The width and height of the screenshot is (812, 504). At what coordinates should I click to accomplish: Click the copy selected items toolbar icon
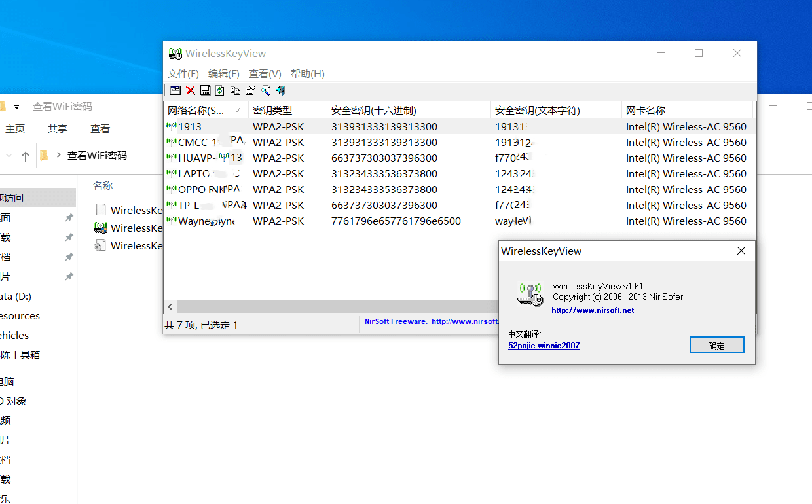coord(235,90)
